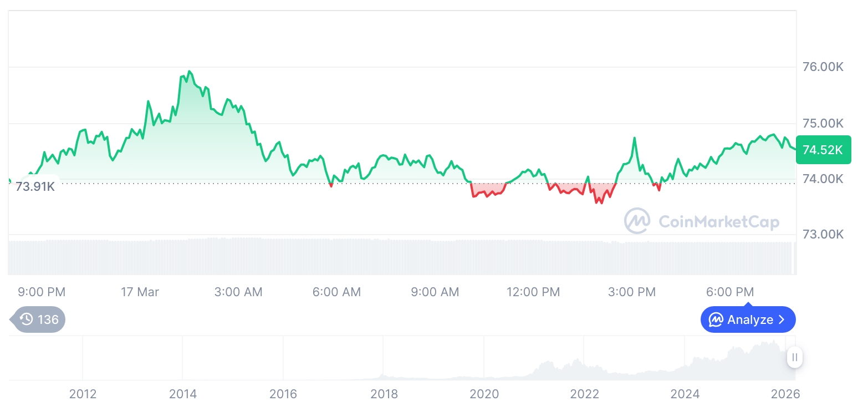The image size is (868, 406).
Task: Click the 76.00K price axis label
Action: 823,67
